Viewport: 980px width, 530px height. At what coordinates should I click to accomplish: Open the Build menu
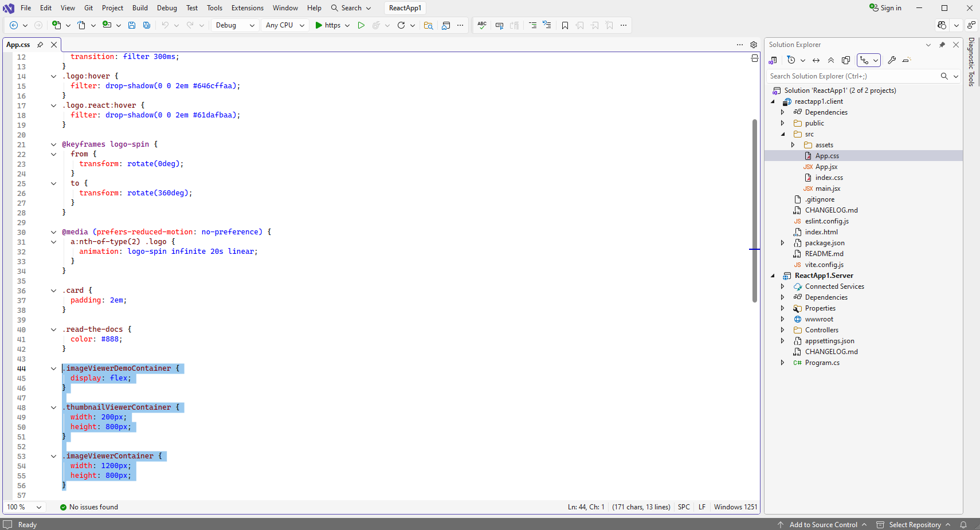140,8
